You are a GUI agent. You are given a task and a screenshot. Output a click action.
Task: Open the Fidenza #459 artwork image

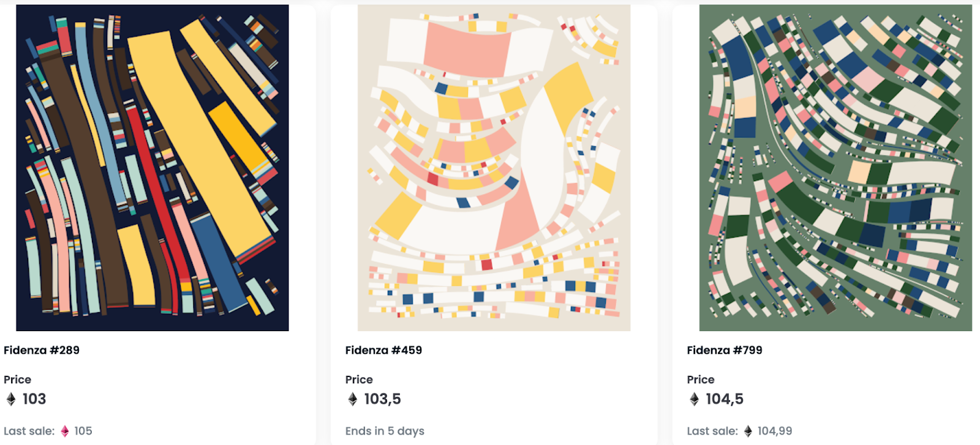pyautogui.click(x=494, y=168)
